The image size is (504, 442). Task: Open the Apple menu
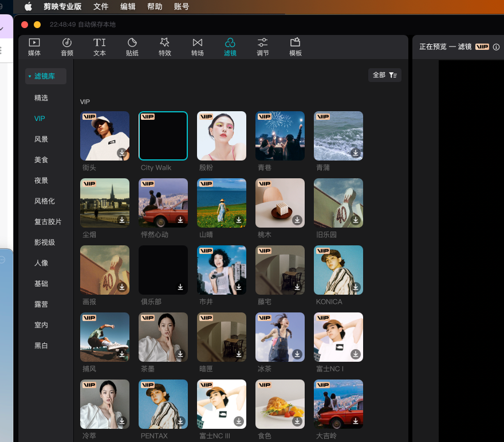[28, 7]
